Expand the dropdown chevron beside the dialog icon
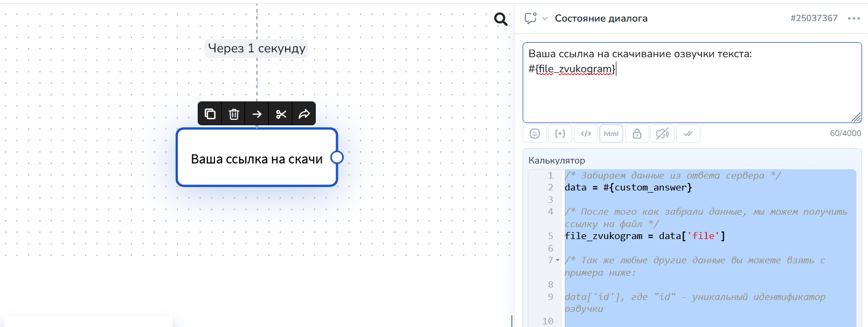The width and height of the screenshot is (868, 327). 545,19
